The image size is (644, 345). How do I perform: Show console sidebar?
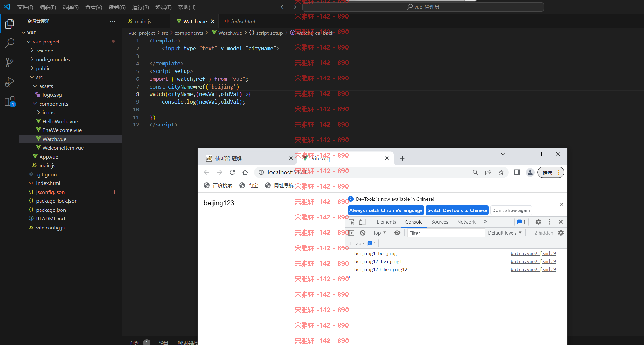click(x=351, y=233)
